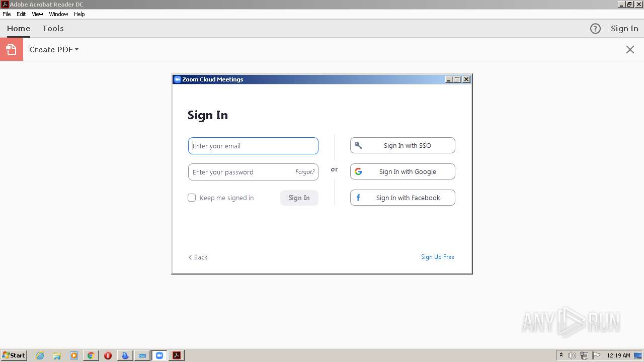Switch to the Home tab
The height and width of the screenshot is (362, 644).
tap(19, 29)
